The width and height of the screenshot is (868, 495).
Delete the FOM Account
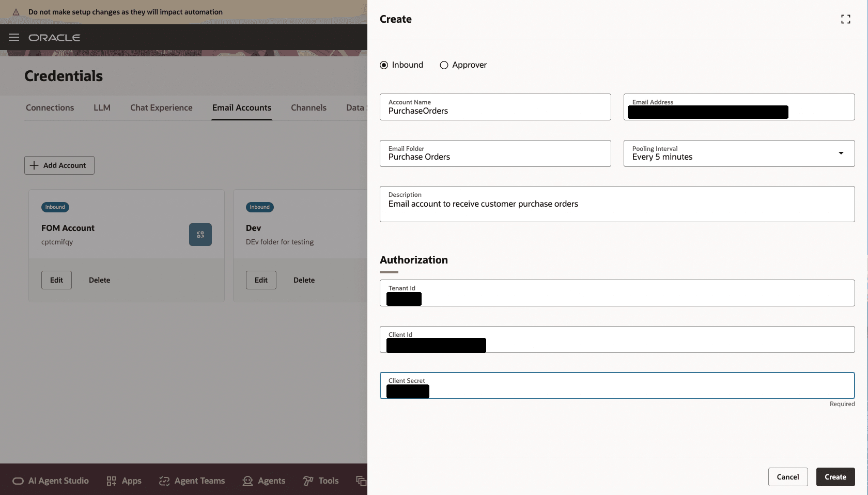pyautogui.click(x=99, y=280)
